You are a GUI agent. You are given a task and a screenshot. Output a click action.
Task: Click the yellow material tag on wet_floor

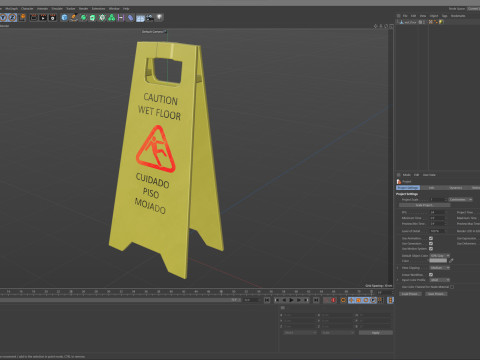click(441, 22)
